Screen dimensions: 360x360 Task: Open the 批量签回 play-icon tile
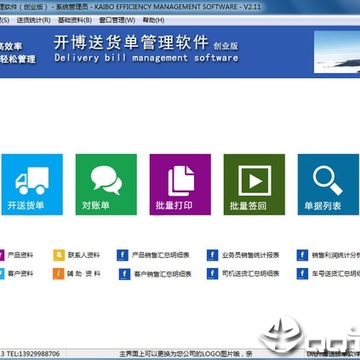[x=254, y=184]
